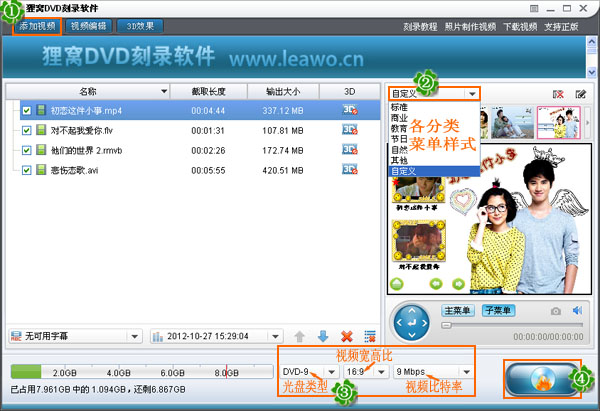This screenshot has height=411, width=600.
Task: Click film icon of 他们的世界 2.rmvb
Action: (x=41, y=150)
